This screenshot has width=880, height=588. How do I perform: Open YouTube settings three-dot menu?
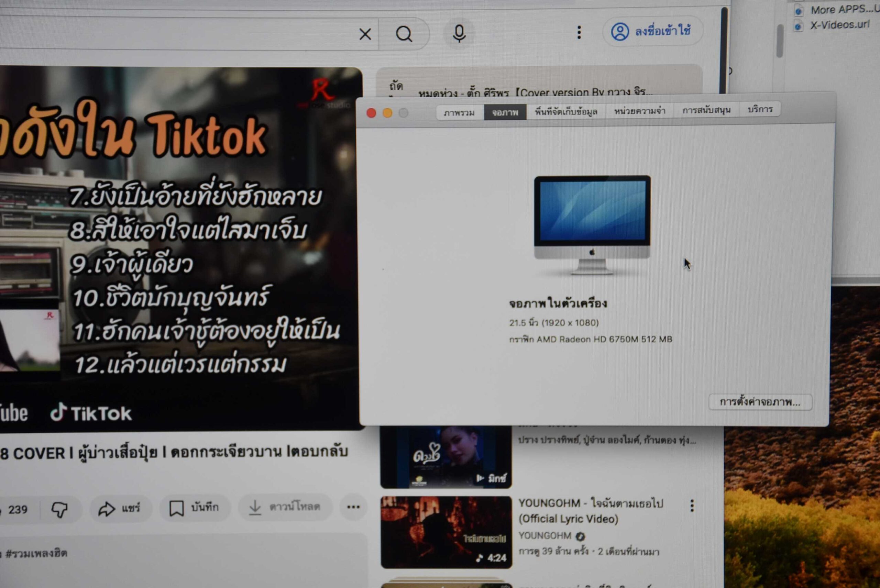579,32
